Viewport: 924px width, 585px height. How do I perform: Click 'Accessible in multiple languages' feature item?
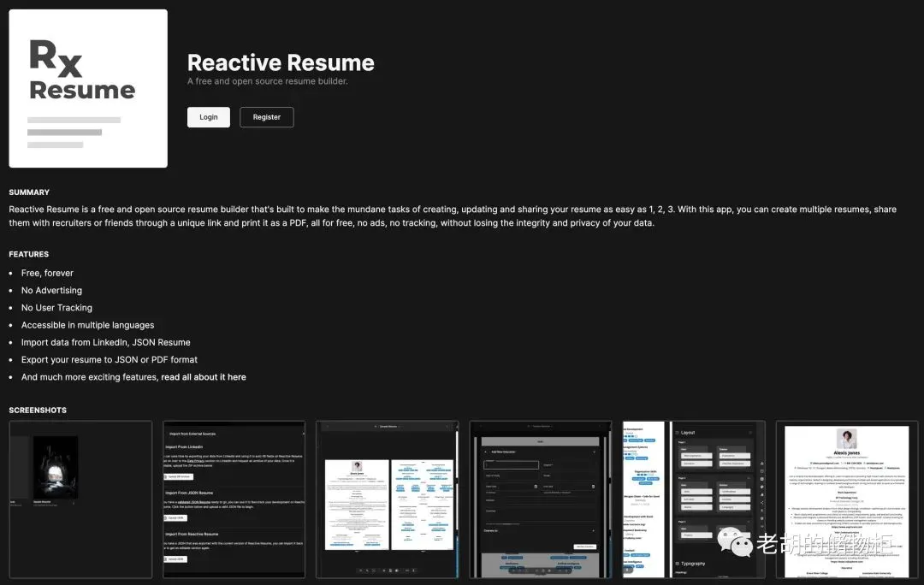coord(88,325)
